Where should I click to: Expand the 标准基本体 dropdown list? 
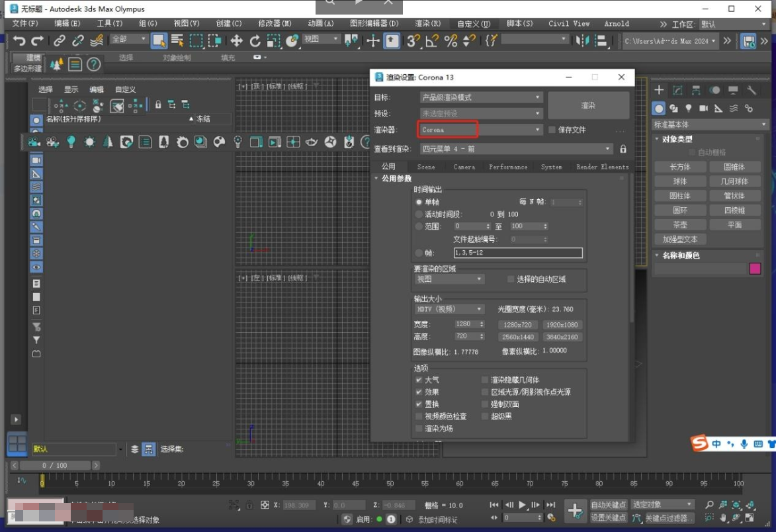[x=710, y=124]
